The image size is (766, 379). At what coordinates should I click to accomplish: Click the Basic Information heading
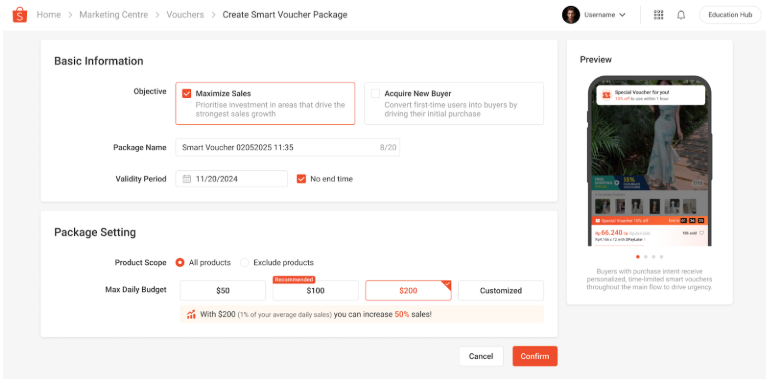99,61
